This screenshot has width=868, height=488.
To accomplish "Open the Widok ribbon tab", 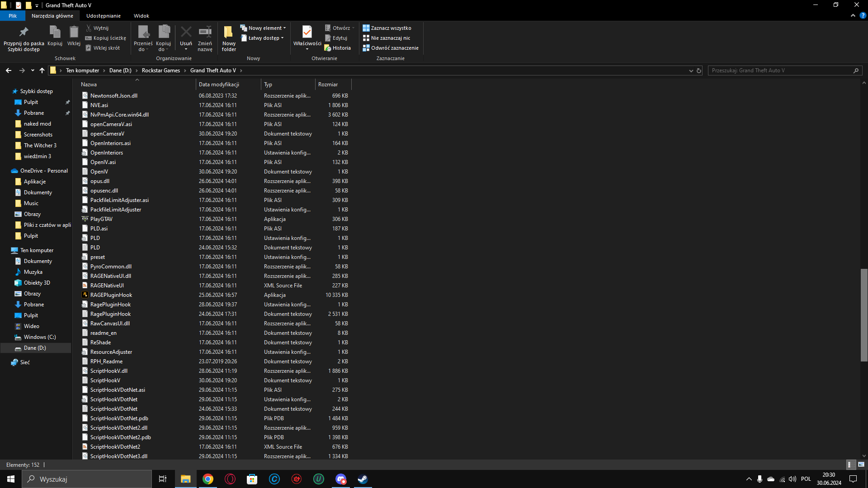I will pyautogui.click(x=141, y=16).
